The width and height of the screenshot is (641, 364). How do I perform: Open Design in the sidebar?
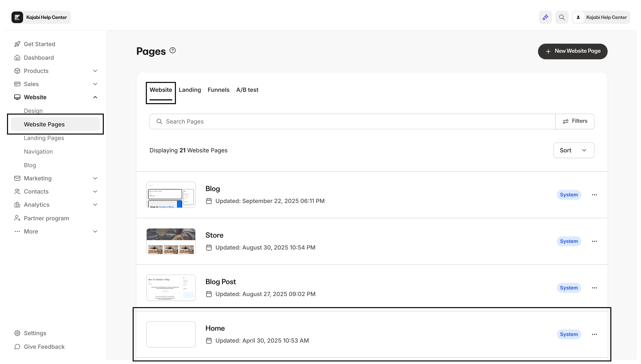33,111
